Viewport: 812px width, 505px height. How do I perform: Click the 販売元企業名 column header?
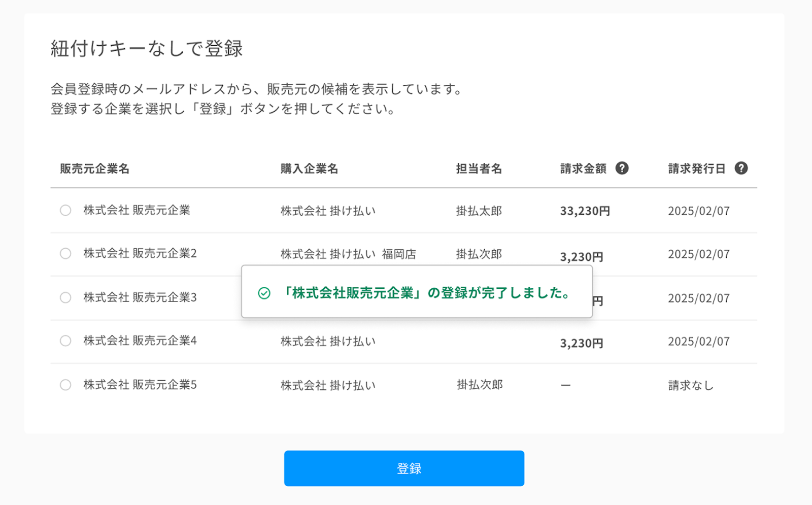[x=94, y=169]
